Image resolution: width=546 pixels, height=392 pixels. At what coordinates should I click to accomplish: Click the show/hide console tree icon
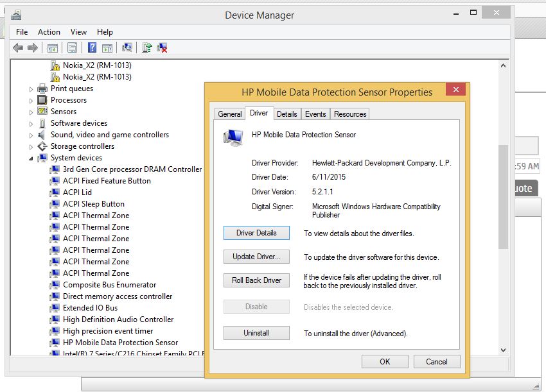(x=53, y=47)
